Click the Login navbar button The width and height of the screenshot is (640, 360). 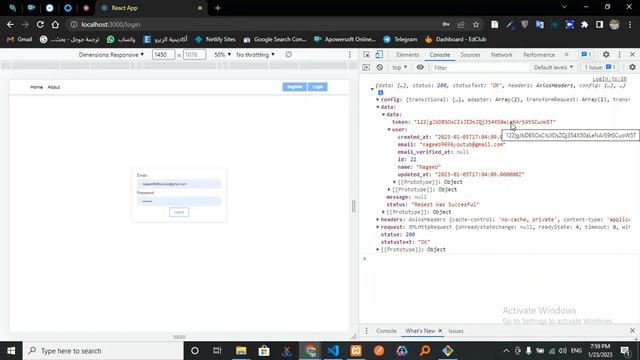coord(318,87)
